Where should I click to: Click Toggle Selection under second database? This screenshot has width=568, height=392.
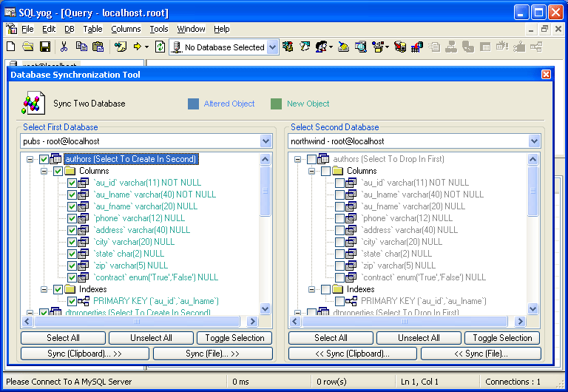coord(502,338)
